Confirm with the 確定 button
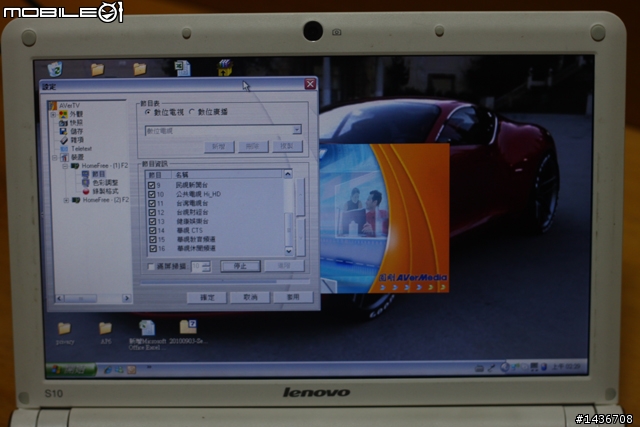This screenshot has height=427, width=640. (x=207, y=298)
